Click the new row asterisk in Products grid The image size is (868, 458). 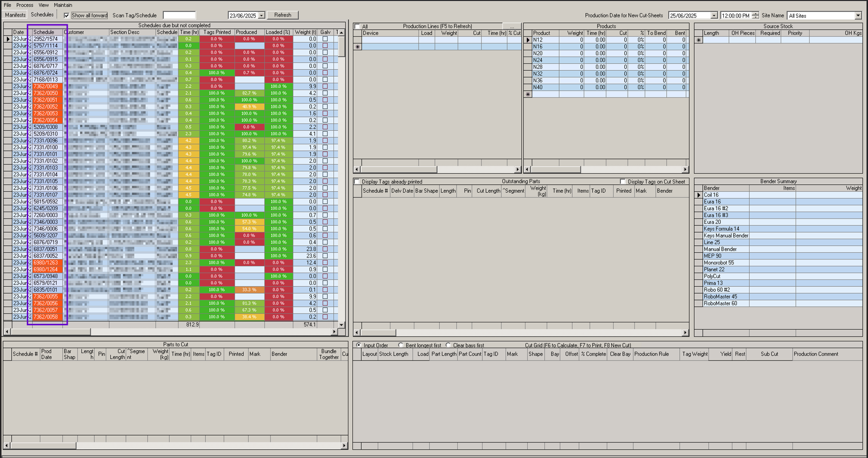click(x=528, y=94)
